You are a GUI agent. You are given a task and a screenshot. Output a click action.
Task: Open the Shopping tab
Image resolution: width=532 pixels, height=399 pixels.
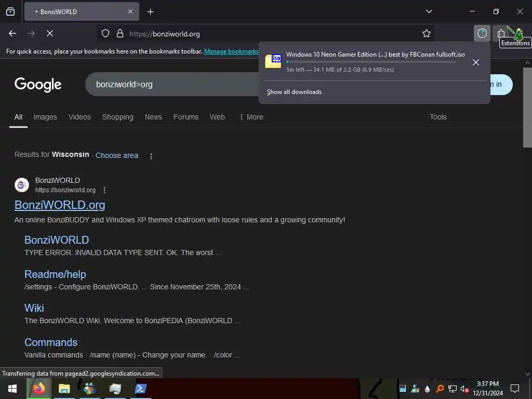tap(118, 117)
